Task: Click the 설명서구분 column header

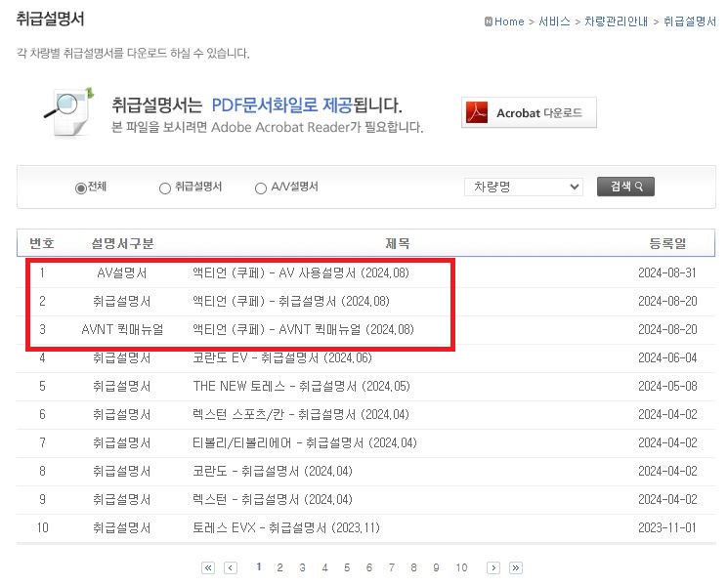Action: pos(122,243)
